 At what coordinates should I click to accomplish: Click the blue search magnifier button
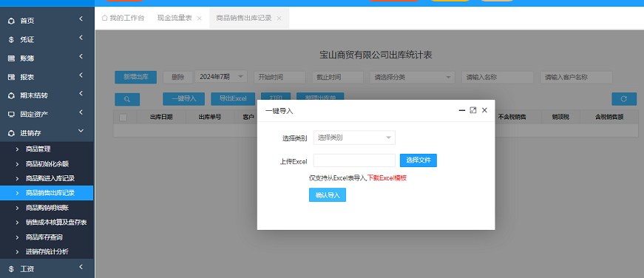[127, 99]
